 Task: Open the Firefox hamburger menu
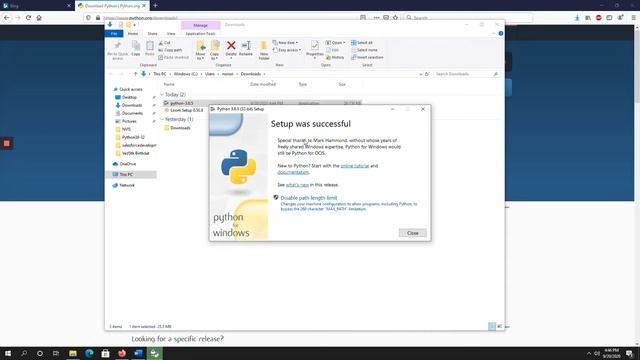pyautogui.click(x=633, y=18)
